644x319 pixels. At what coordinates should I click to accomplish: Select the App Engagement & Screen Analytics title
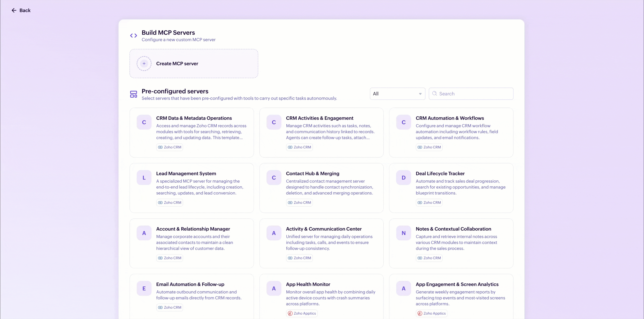[457, 284]
